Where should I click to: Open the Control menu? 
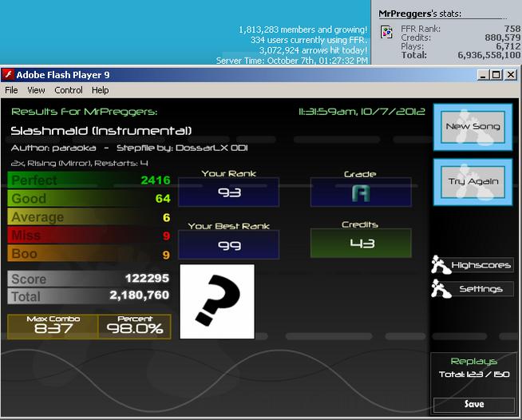[x=69, y=90]
